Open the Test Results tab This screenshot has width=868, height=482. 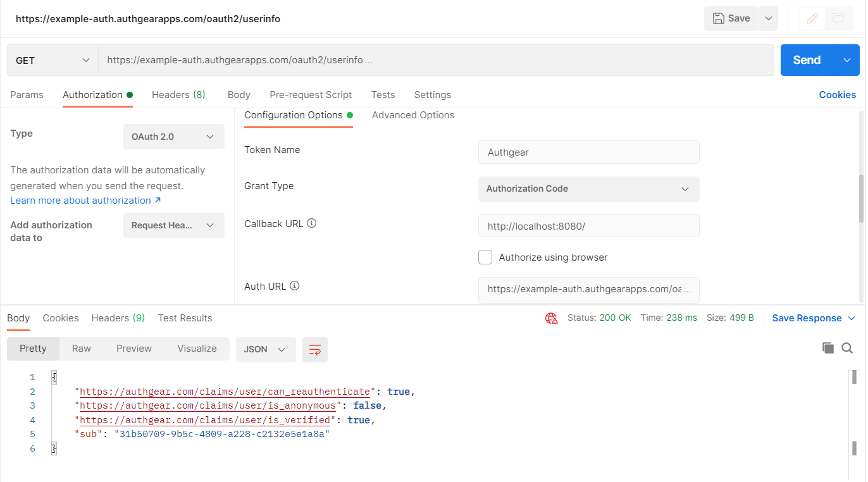click(185, 318)
